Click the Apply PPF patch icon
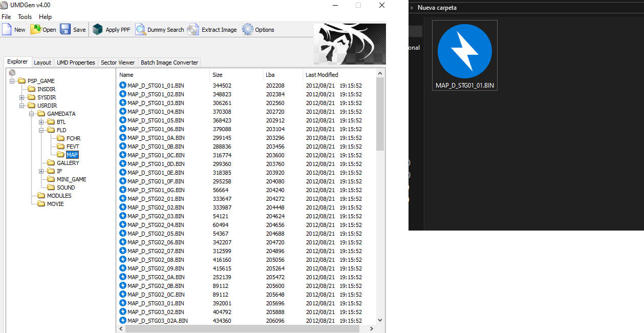 98,30
